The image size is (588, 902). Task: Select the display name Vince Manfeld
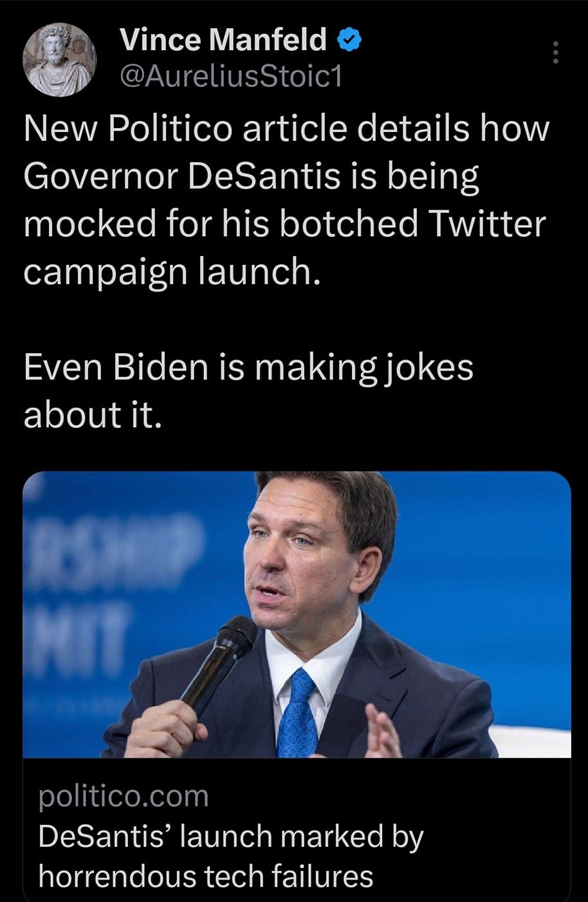coord(223,41)
